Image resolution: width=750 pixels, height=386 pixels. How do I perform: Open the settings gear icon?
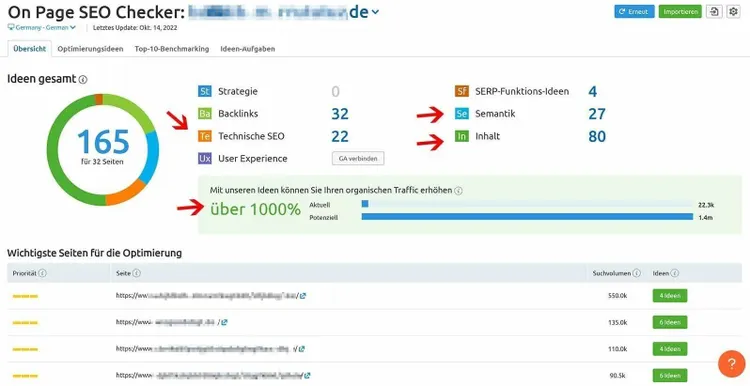pos(733,12)
